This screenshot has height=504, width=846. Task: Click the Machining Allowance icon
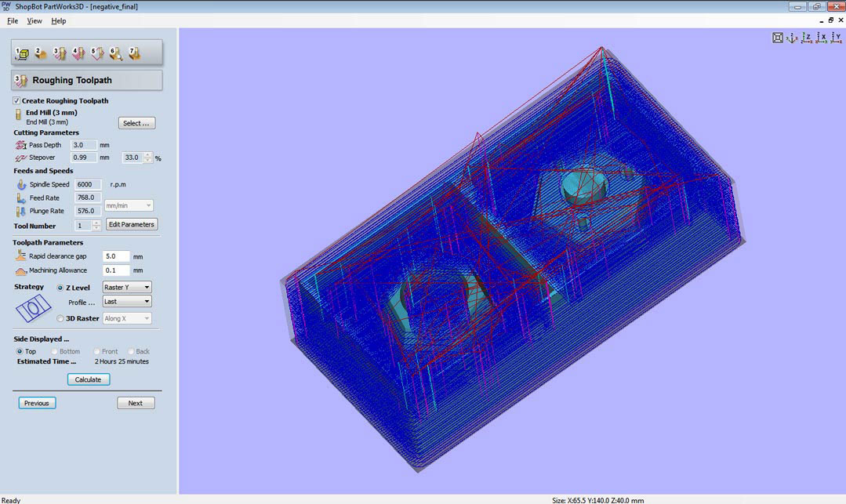point(20,270)
